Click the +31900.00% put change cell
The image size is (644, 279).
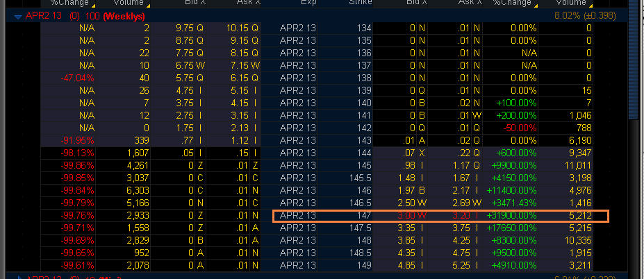[509, 216]
